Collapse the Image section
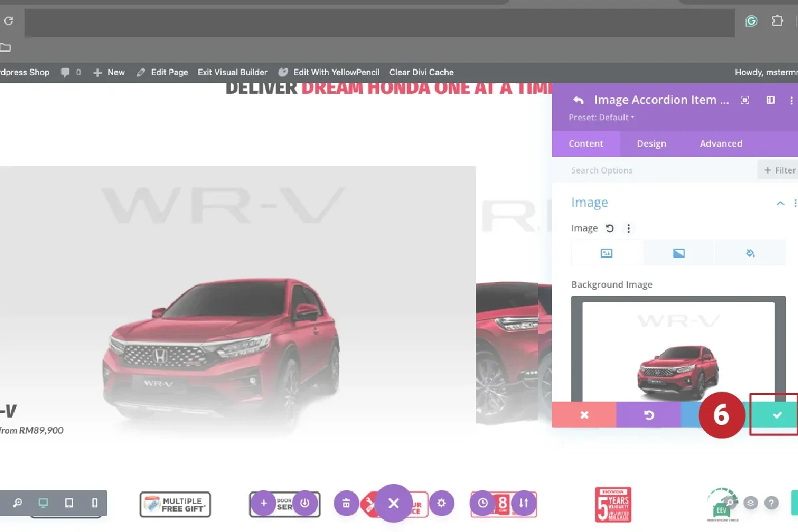The image size is (798, 532). pyautogui.click(x=780, y=203)
